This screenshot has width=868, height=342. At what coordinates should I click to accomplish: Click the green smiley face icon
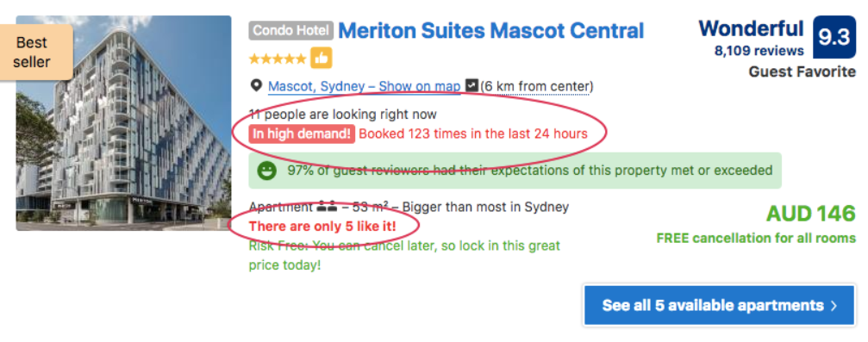click(x=267, y=171)
